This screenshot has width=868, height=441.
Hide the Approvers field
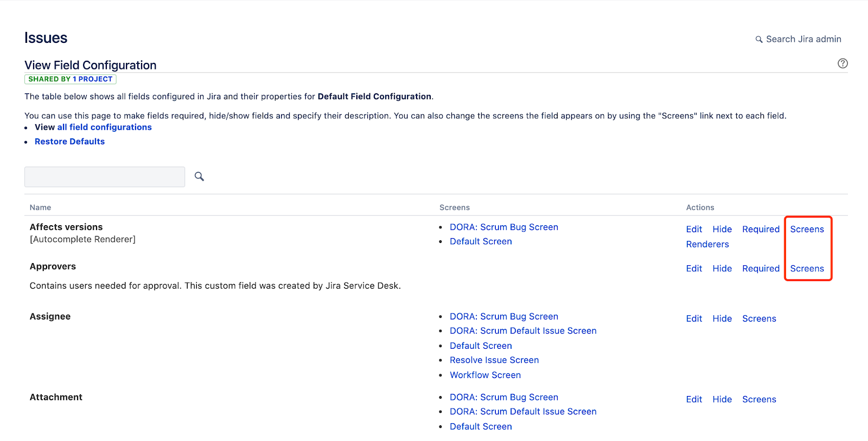tap(722, 269)
